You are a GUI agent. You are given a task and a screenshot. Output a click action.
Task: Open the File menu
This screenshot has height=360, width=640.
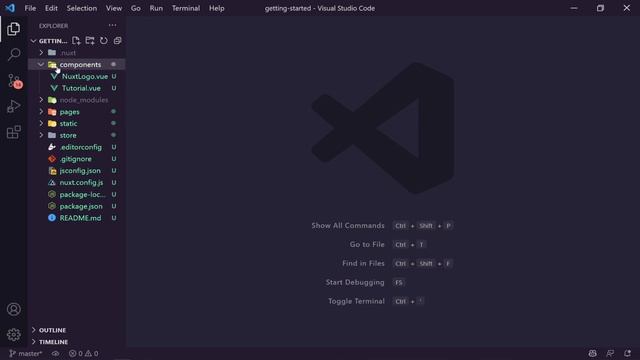(x=30, y=8)
